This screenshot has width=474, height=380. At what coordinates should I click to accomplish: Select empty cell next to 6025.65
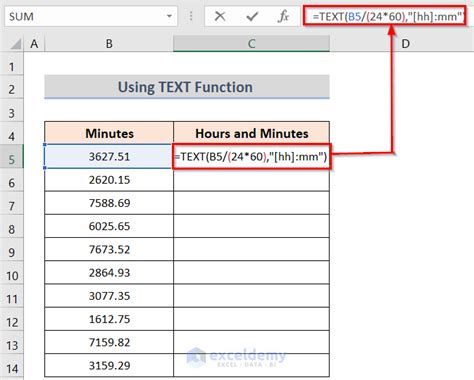point(252,226)
